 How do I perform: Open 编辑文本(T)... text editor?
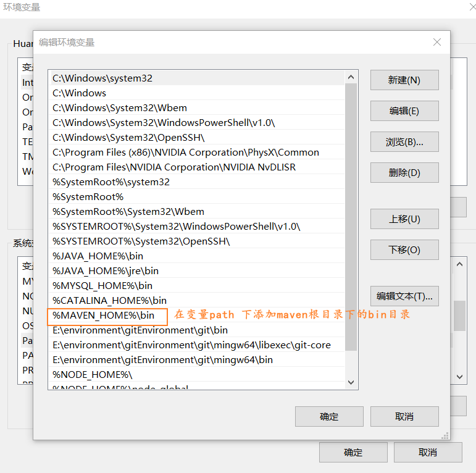coord(404,296)
